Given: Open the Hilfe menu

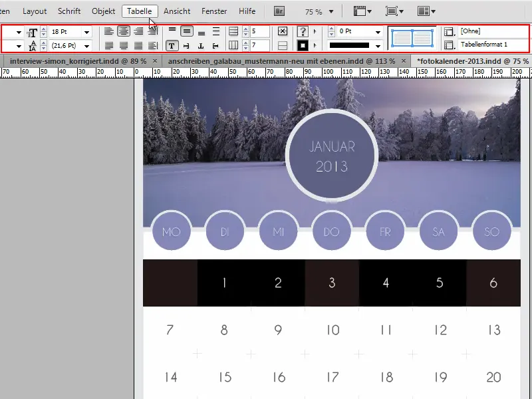Looking at the screenshot, I should click(247, 11).
